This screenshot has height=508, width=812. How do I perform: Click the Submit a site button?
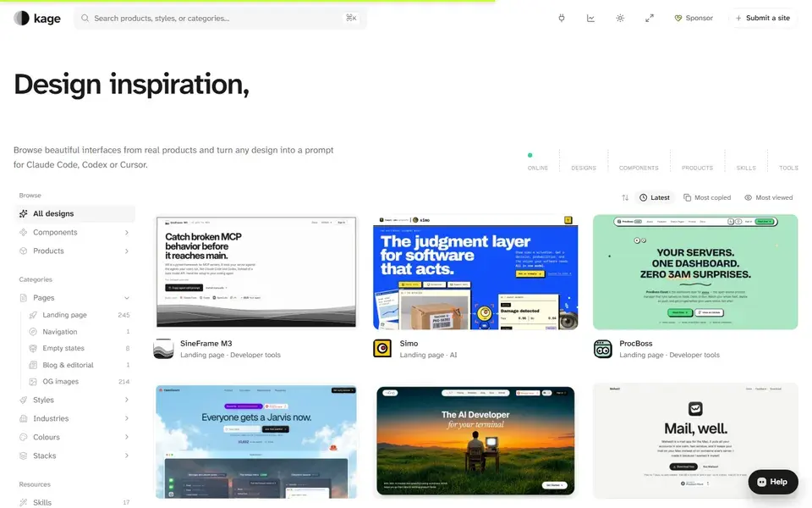pyautogui.click(x=763, y=18)
